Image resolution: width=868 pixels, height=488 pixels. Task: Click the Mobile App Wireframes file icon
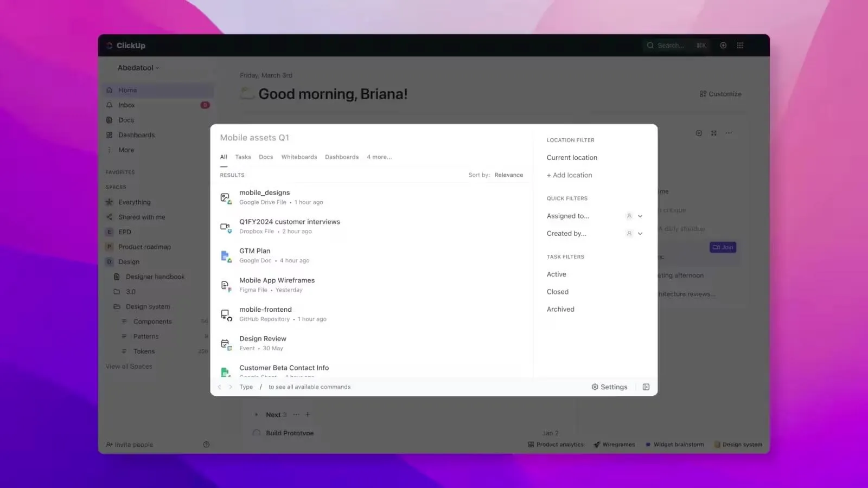point(226,286)
